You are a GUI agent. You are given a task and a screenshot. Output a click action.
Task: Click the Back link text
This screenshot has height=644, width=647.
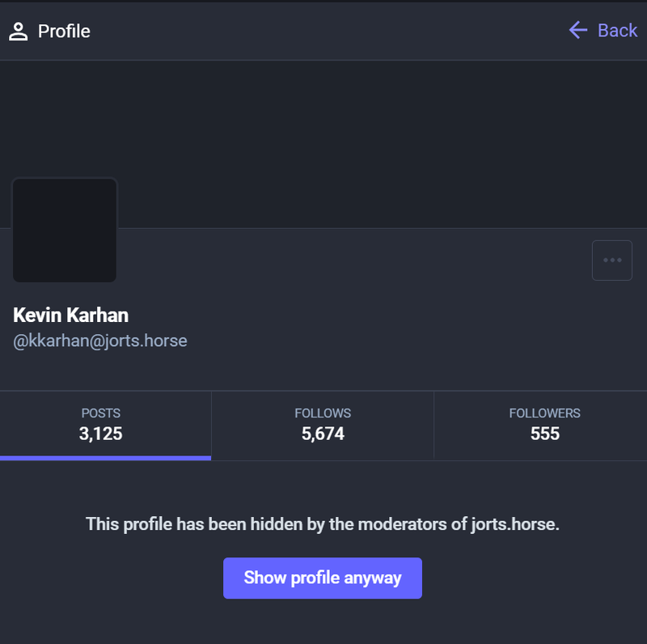coord(617,31)
